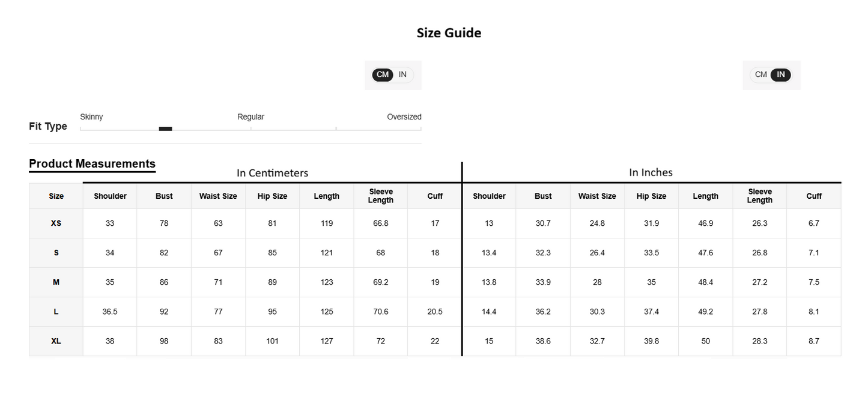Click the centimeters Sleeve Length column header

coord(381,196)
